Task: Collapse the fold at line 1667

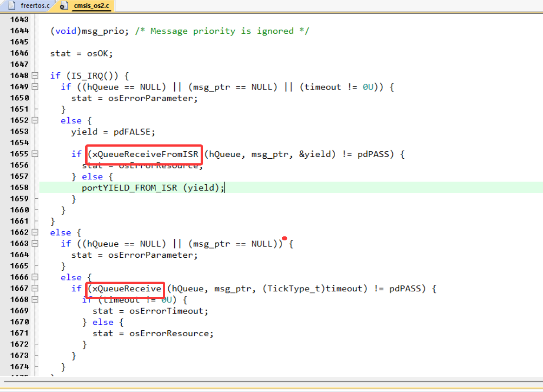Action: pyautogui.click(x=35, y=288)
